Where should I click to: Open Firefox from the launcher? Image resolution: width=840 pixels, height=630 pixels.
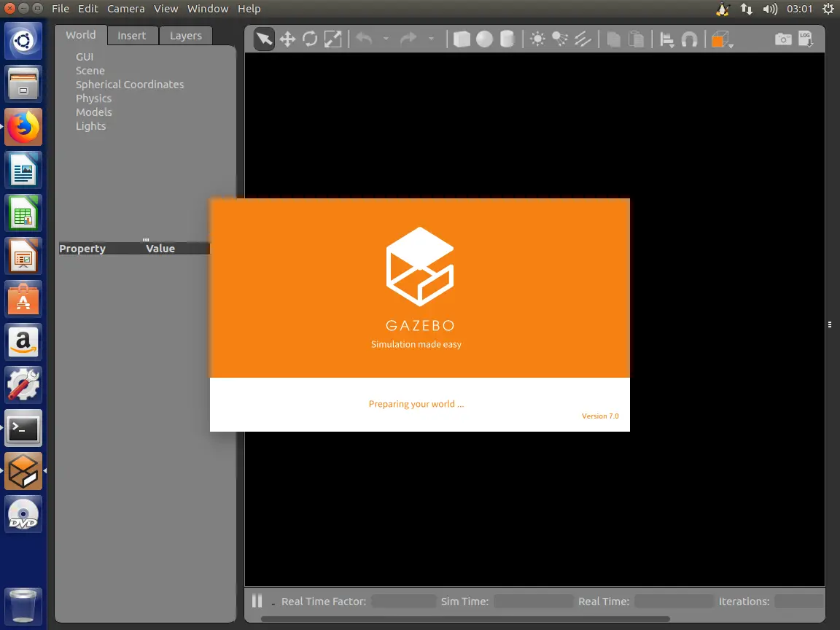click(23, 127)
